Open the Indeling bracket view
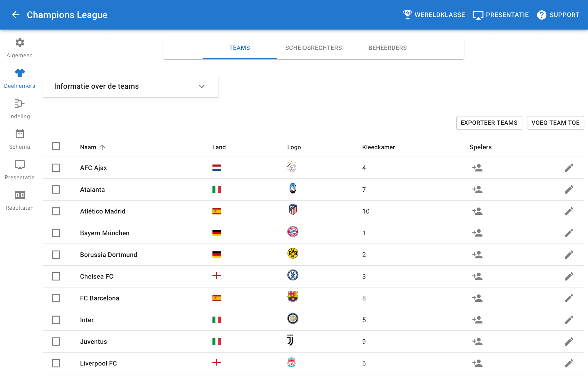Viewport: 588px width, 378px height. click(x=19, y=108)
